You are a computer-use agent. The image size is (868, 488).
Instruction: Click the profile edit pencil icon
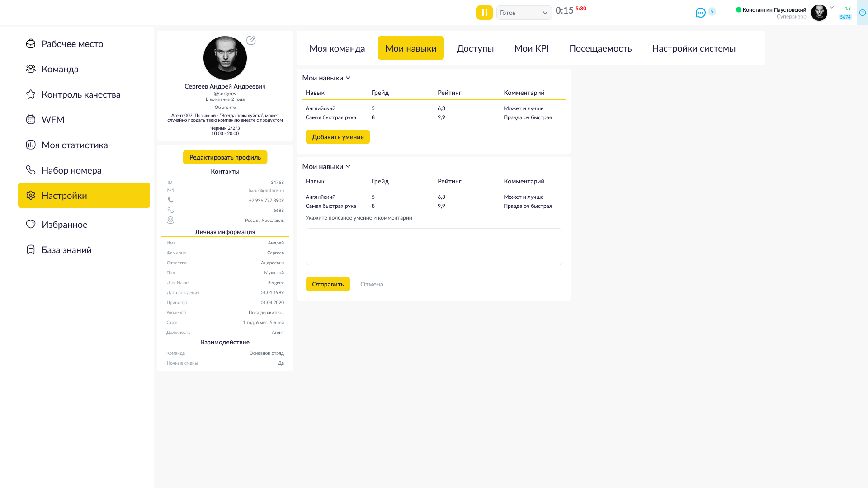pyautogui.click(x=251, y=40)
